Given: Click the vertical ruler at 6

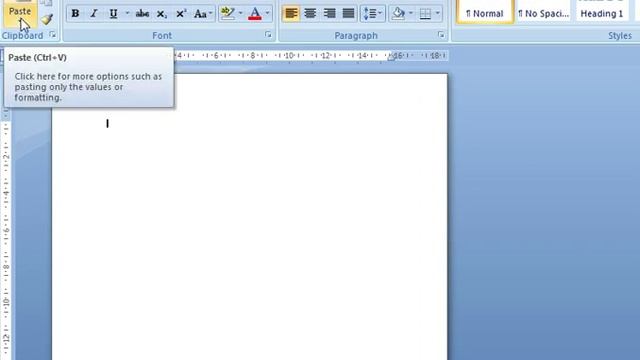Looking at the screenshot, I should [6, 231].
